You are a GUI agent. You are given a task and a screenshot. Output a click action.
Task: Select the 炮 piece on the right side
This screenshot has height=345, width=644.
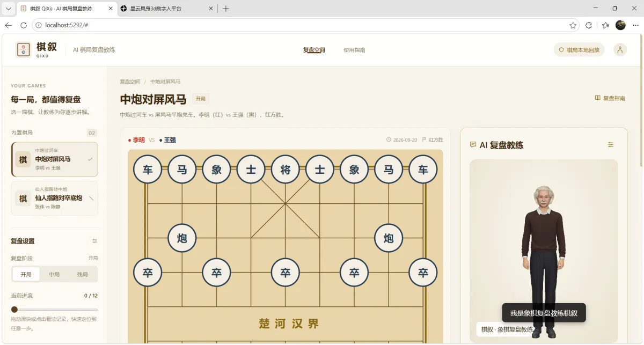tap(389, 238)
